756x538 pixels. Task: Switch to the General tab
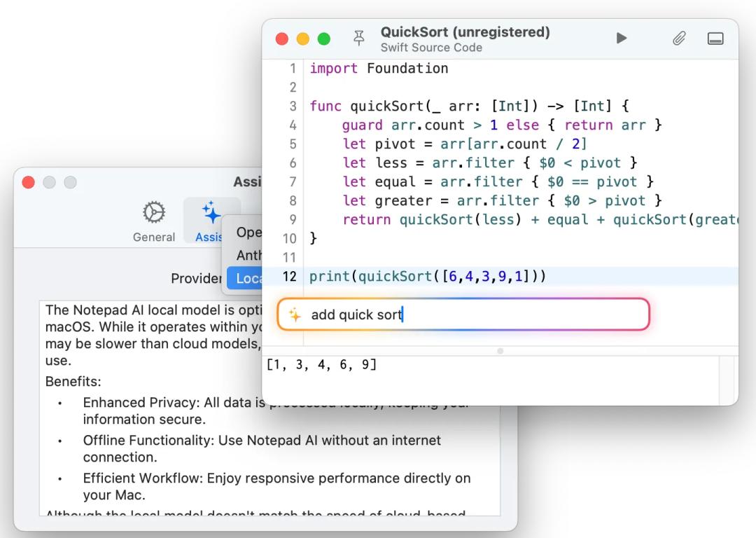tap(153, 220)
